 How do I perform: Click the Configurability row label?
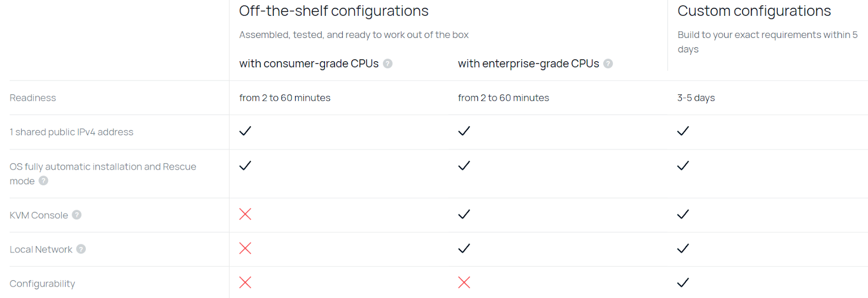(42, 283)
